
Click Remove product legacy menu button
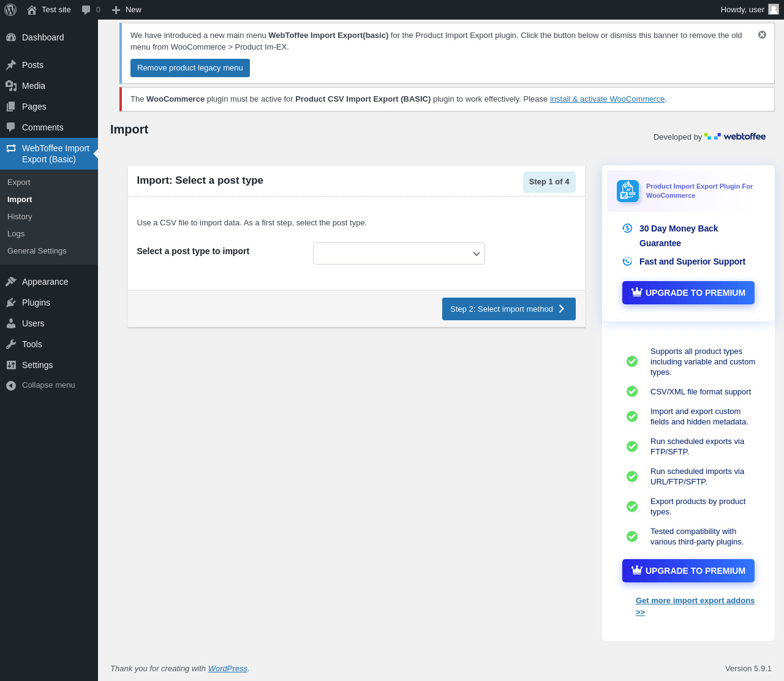click(190, 68)
